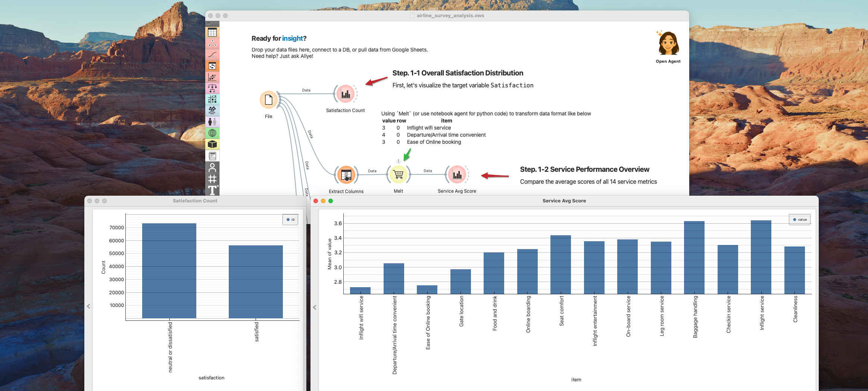Viewport: 868px width, 391px height.
Task: Click the Extract Columns widget node
Action: point(346,175)
